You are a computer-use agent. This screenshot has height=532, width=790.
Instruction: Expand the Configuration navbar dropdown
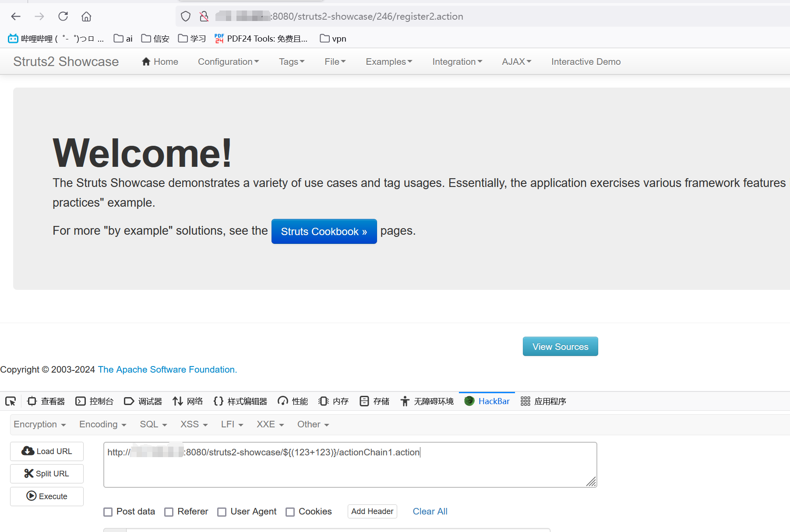pyautogui.click(x=229, y=62)
